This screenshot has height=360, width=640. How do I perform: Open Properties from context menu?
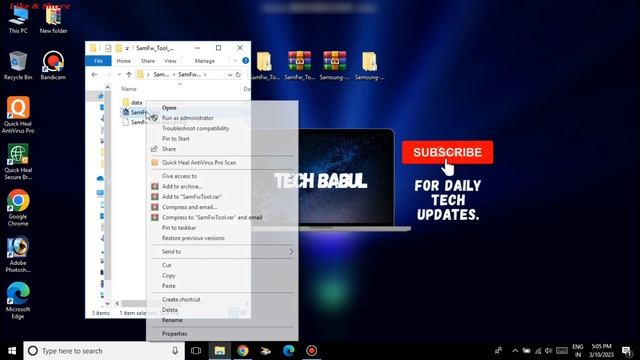point(174,334)
